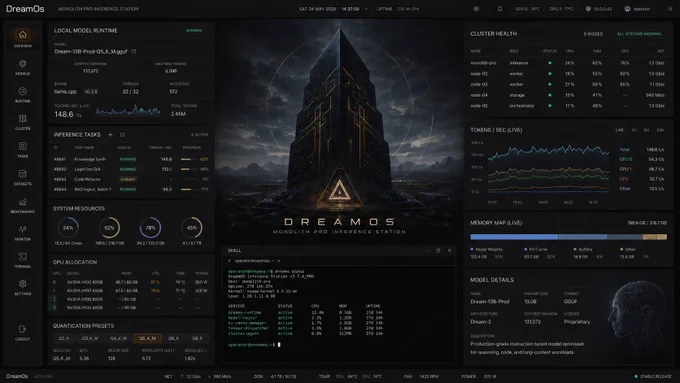Click the Knowledge Synth task progress bar
This screenshot has width=680, height=383.
click(x=190, y=159)
